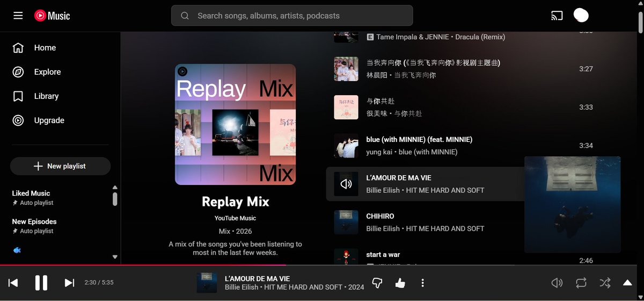The width and height of the screenshot is (644, 301).
Task: Open the hamburger guide menu
Action: coord(18,16)
